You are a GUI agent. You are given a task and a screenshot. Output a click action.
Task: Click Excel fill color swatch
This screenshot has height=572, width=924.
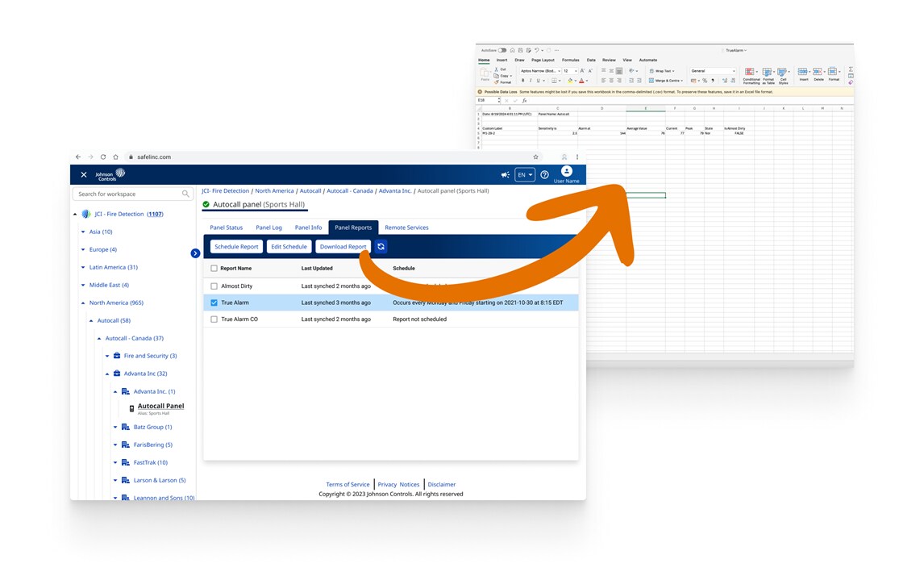pyautogui.click(x=570, y=80)
